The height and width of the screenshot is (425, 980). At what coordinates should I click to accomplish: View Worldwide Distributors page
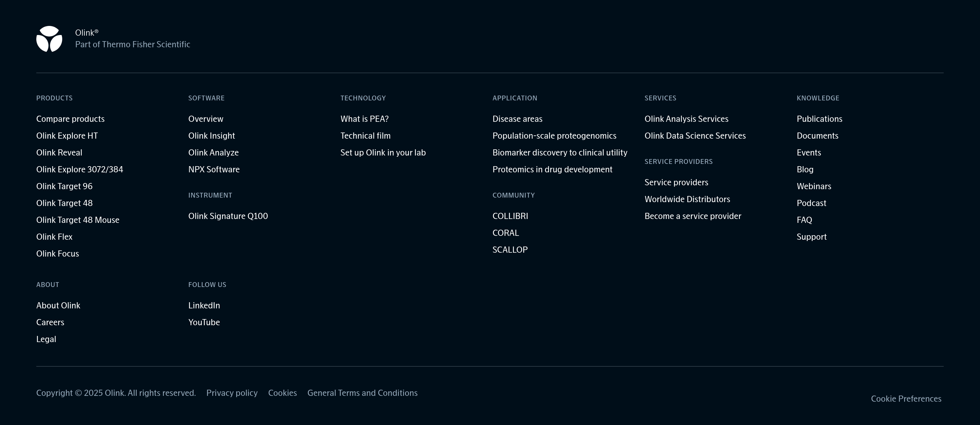[687, 199]
